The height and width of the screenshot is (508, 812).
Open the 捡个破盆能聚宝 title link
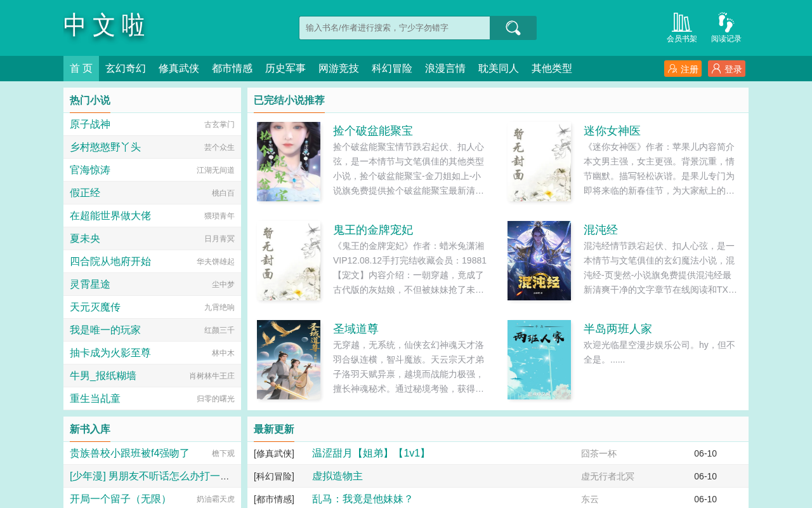pos(373,131)
